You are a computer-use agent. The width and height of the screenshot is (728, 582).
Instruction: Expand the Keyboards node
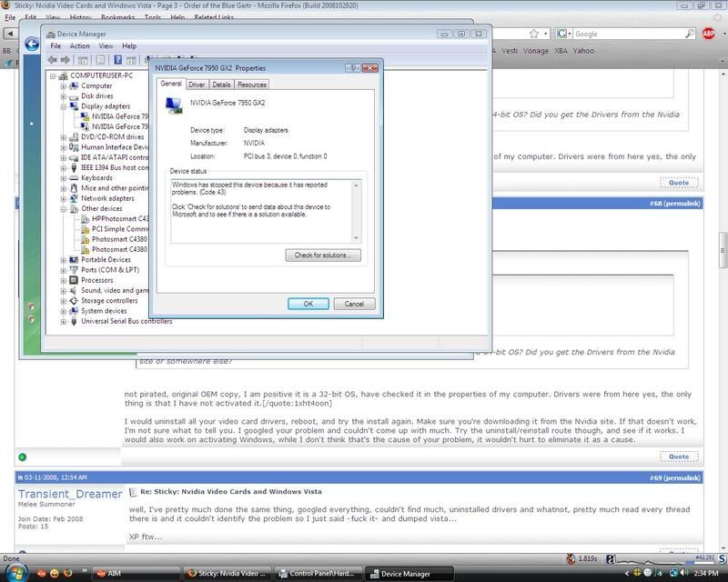coord(63,178)
